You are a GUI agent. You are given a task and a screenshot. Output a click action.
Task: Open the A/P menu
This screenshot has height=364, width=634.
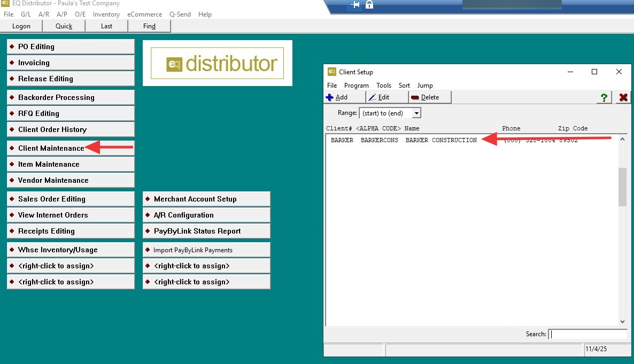coord(62,14)
